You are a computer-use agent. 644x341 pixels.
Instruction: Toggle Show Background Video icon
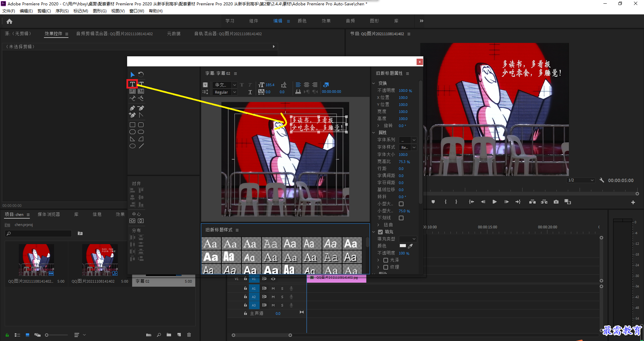[x=326, y=85]
